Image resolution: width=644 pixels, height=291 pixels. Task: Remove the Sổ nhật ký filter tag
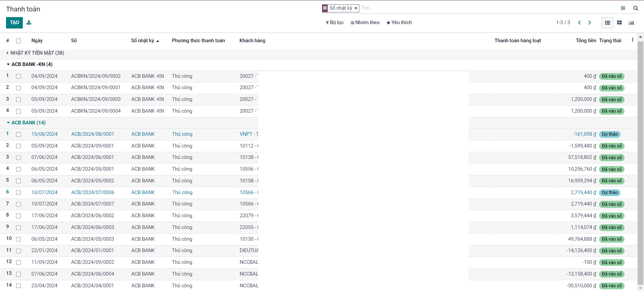(x=356, y=8)
